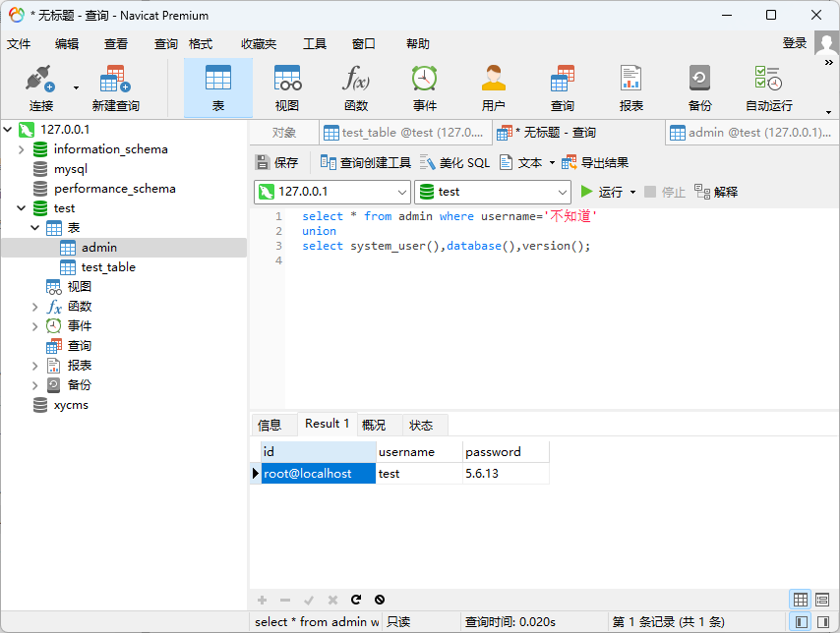This screenshot has height=633, width=840.
Task: Switch results to grid view
Action: point(801,600)
